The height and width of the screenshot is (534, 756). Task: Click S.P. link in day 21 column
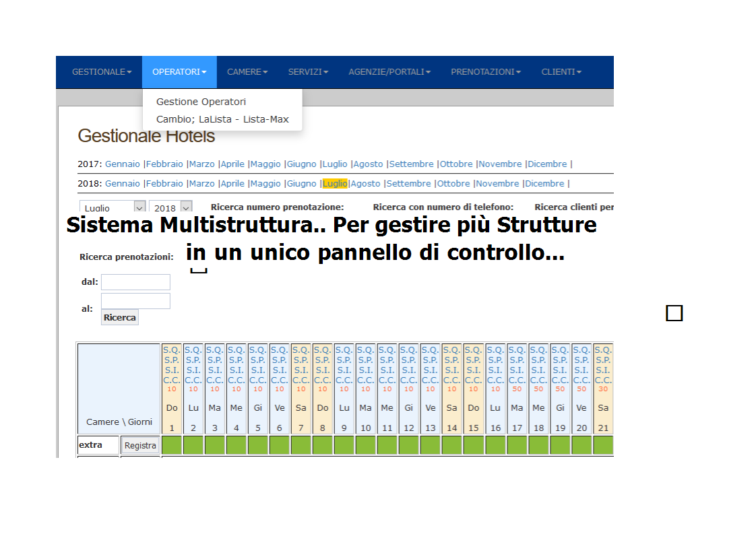(x=603, y=360)
